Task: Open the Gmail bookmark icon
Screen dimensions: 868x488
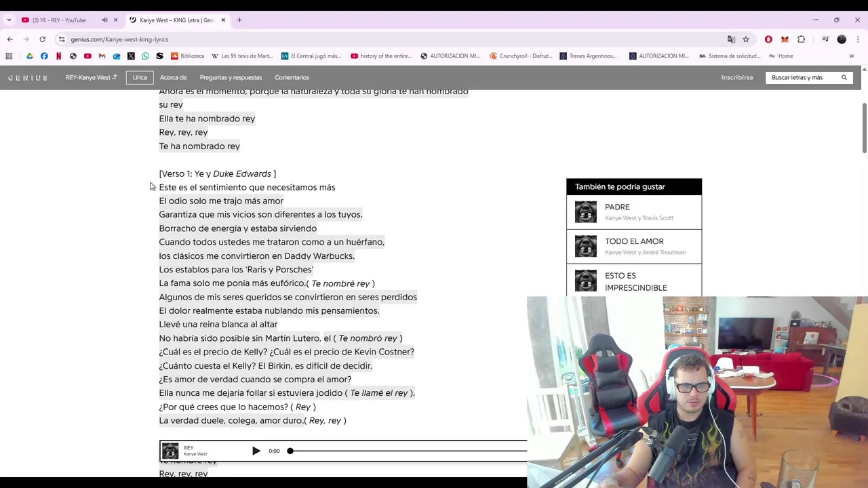Action: 102,56
